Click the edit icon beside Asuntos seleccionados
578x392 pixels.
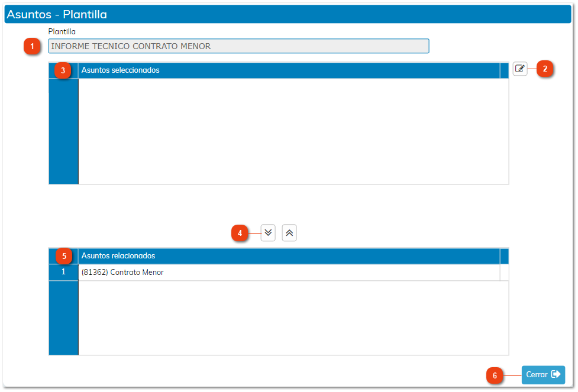pos(519,69)
